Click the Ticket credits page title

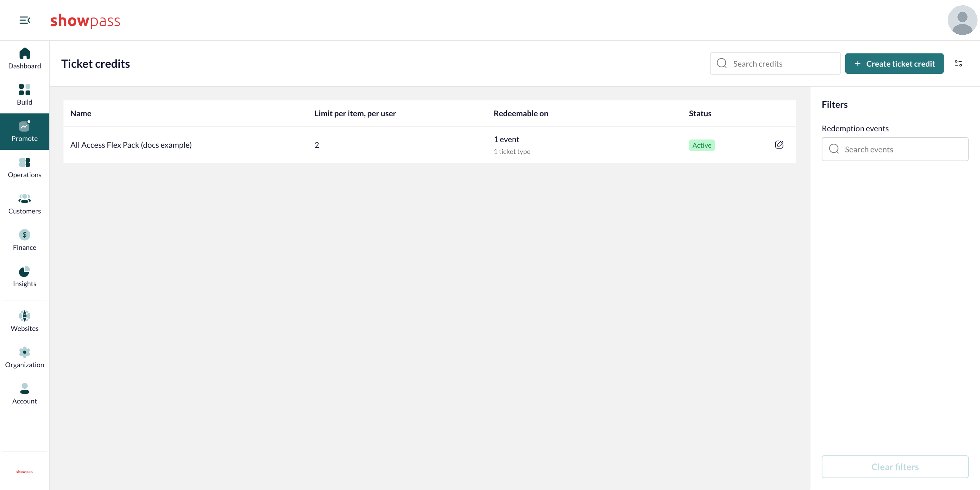(x=96, y=63)
